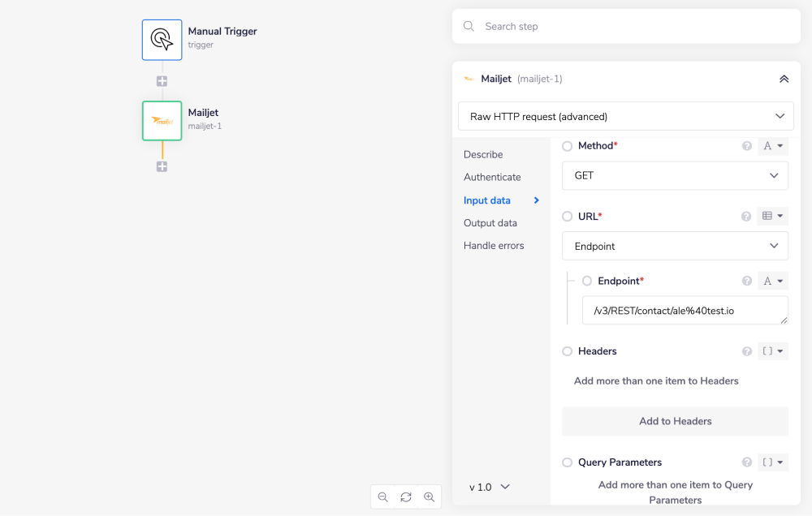
Task: Click the array brackets icon for Headers
Action: pyautogui.click(x=768, y=350)
